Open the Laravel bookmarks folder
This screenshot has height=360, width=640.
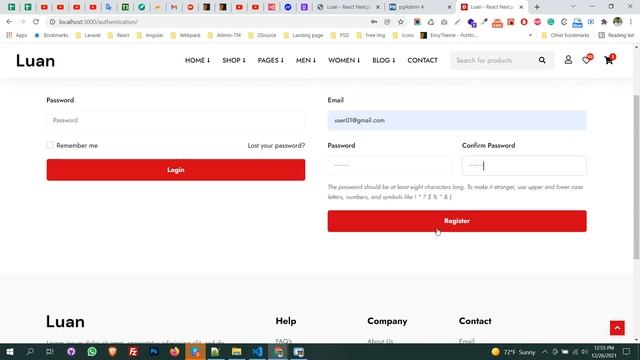coord(88,35)
